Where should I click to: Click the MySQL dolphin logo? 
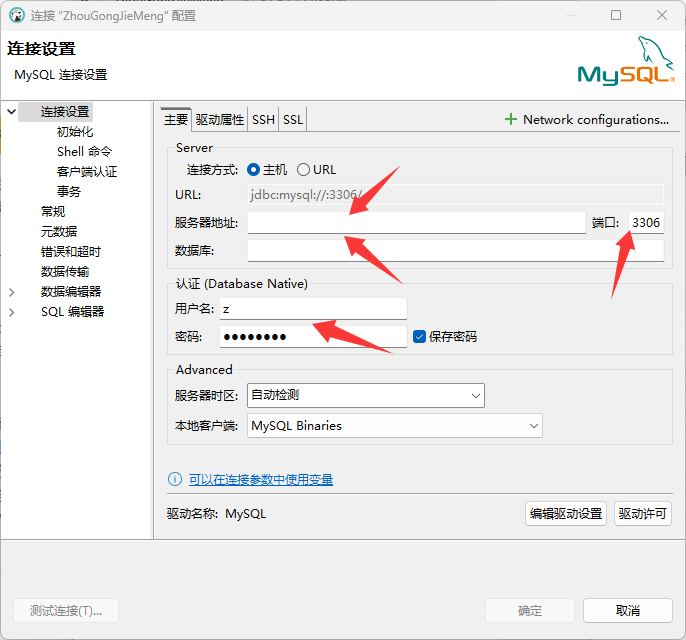pos(626,61)
